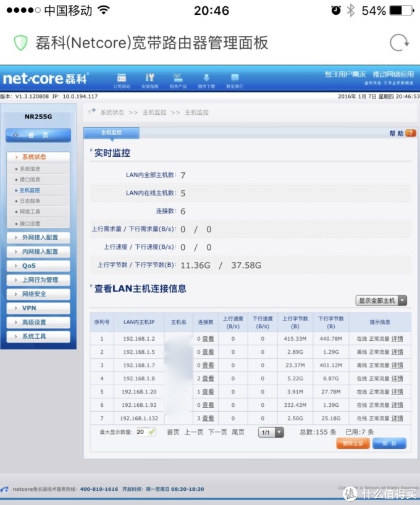The image size is (420, 505).
Task: Click the uplink bytes value 415.33M
Action: tap(295, 339)
